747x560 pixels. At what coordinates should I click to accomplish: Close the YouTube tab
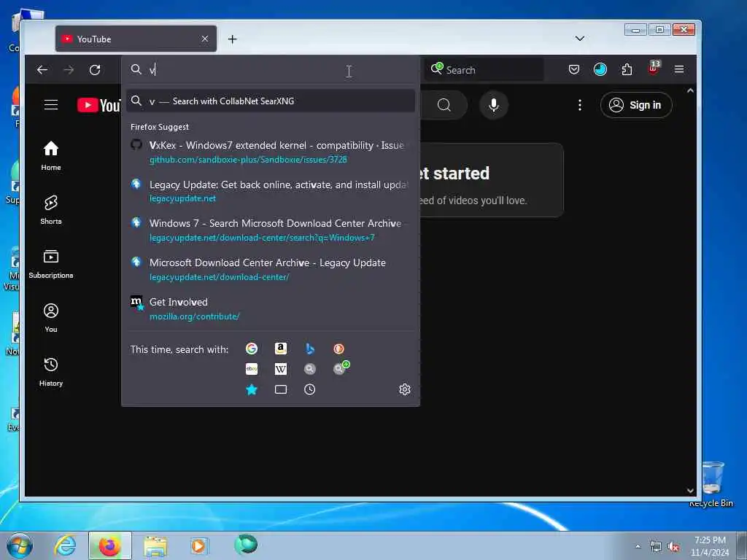[205, 39]
